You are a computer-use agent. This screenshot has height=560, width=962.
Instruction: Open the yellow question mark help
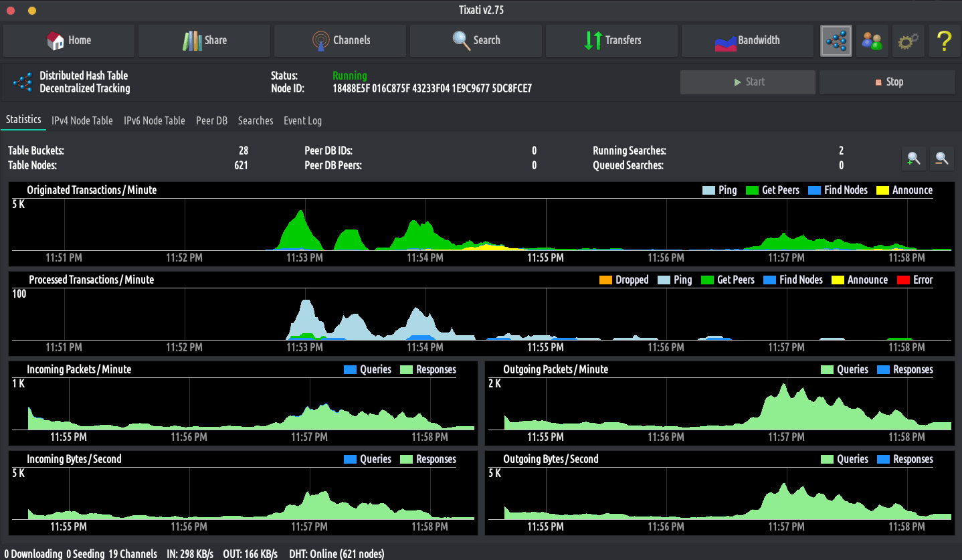pos(944,41)
